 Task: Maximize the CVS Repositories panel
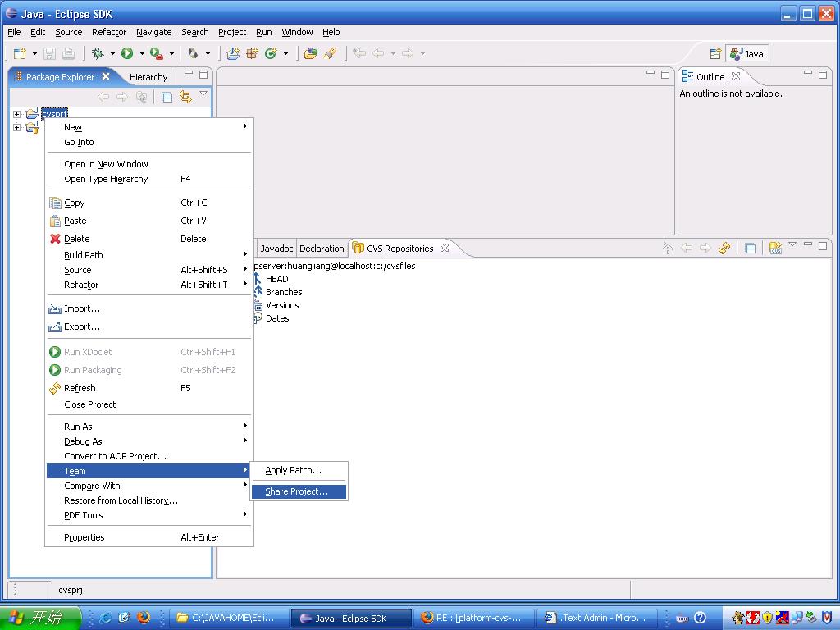pos(823,246)
